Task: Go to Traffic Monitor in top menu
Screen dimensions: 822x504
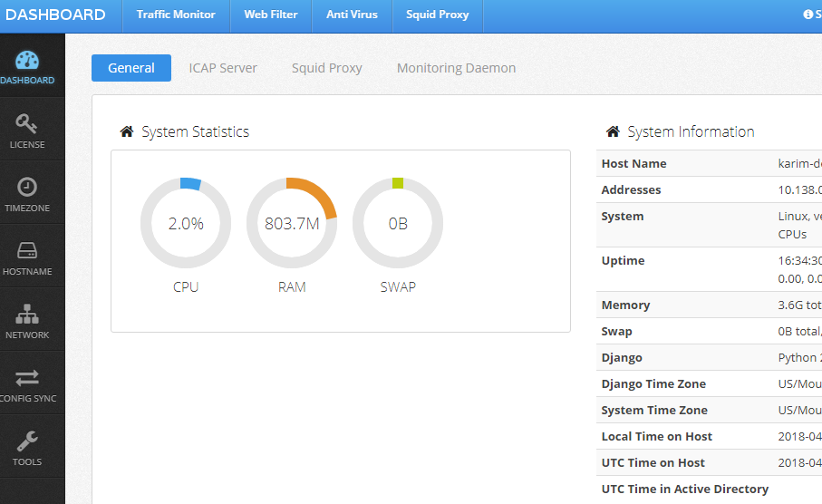Action: click(176, 15)
